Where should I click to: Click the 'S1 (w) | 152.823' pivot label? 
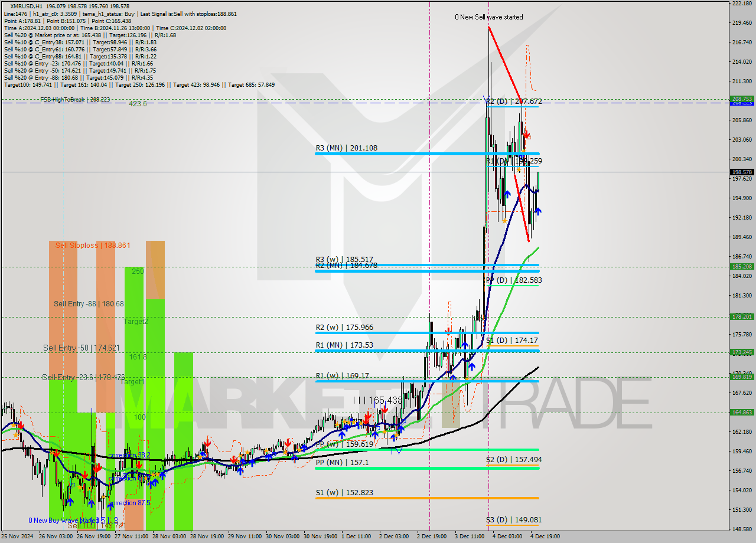tap(344, 492)
